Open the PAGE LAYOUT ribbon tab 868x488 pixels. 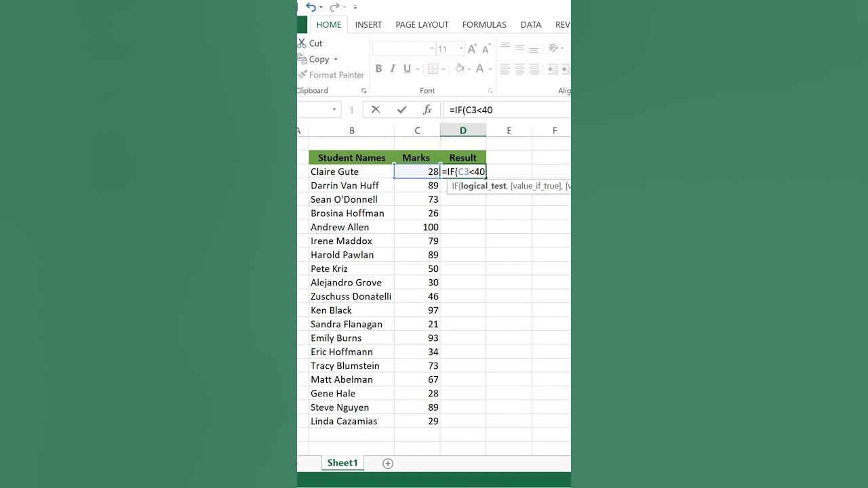click(x=422, y=24)
